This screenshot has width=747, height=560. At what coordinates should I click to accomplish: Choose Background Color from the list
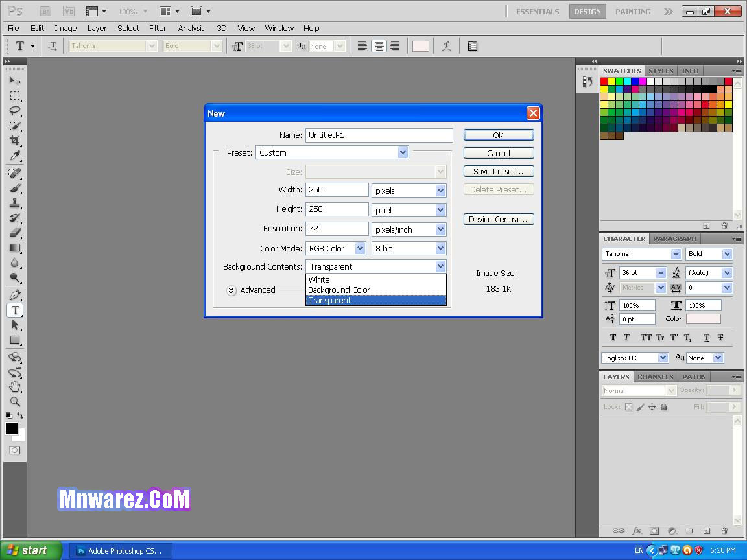(x=376, y=290)
